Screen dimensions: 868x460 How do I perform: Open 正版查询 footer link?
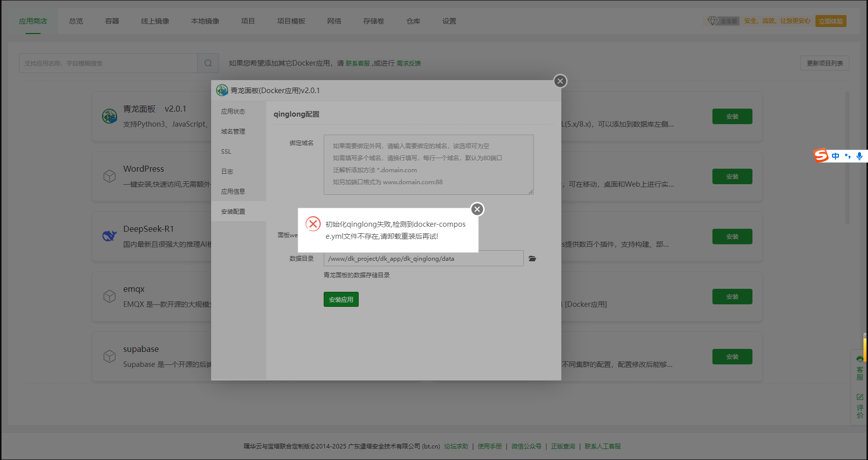(563, 446)
